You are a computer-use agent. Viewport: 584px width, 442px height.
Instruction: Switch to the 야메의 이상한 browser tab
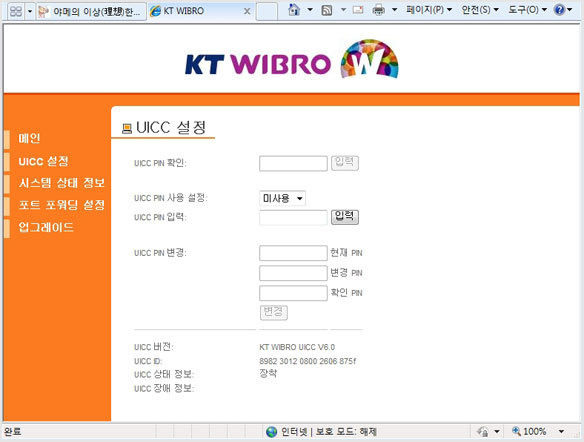pyautogui.click(x=91, y=12)
